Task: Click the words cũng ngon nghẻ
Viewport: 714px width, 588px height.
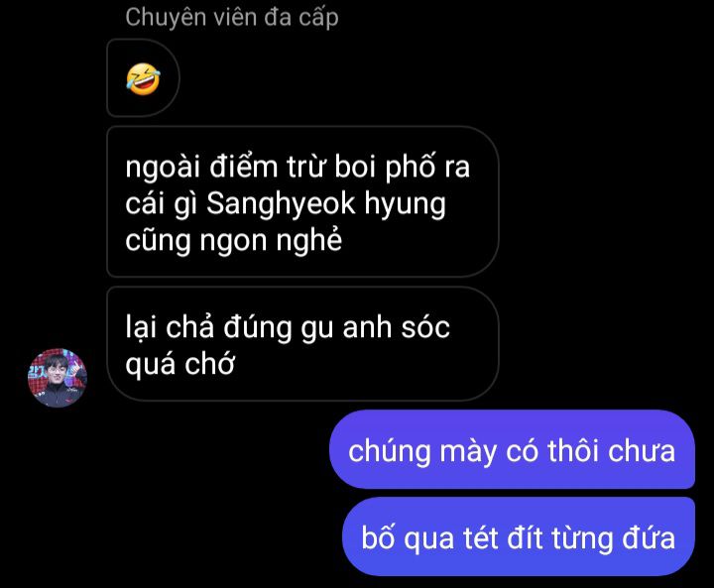Action: click(x=233, y=241)
